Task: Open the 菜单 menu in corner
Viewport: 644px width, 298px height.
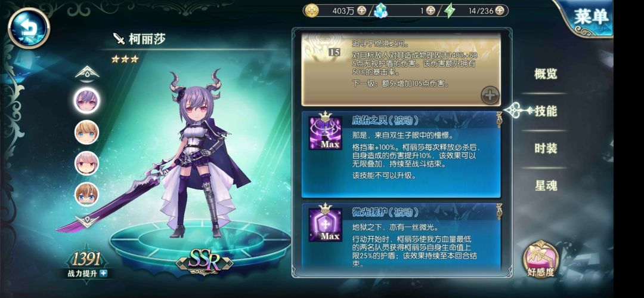Action: point(590,17)
